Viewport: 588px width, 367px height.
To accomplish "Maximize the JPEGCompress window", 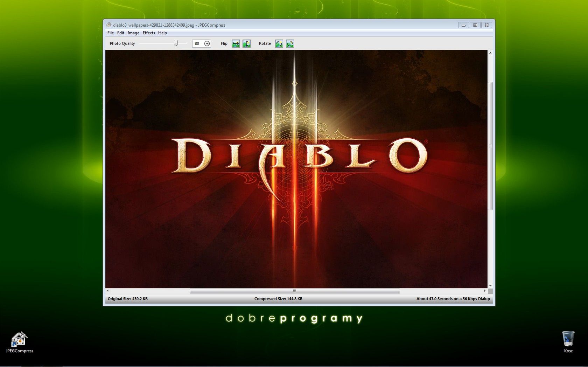I will [x=475, y=25].
